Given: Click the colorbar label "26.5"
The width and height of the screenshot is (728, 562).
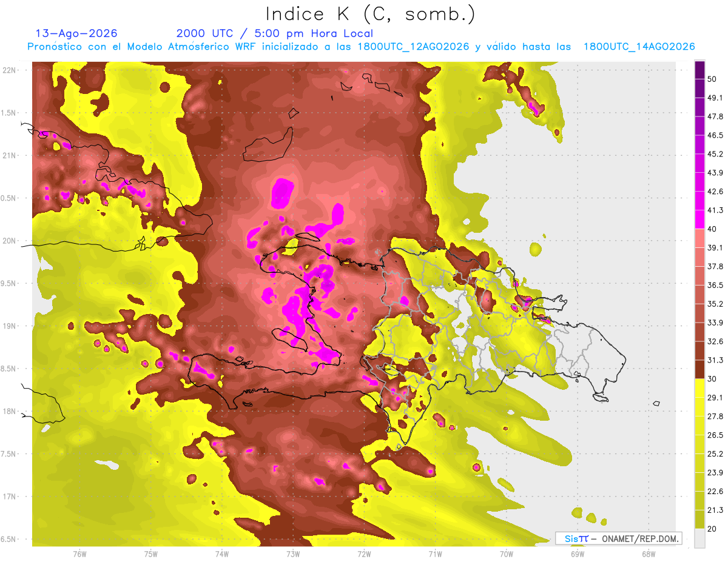Looking at the screenshot, I should (x=715, y=435).
